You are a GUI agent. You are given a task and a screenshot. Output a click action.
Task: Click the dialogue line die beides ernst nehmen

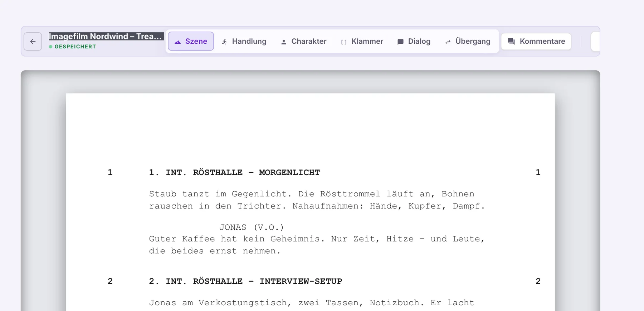[x=215, y=251]
